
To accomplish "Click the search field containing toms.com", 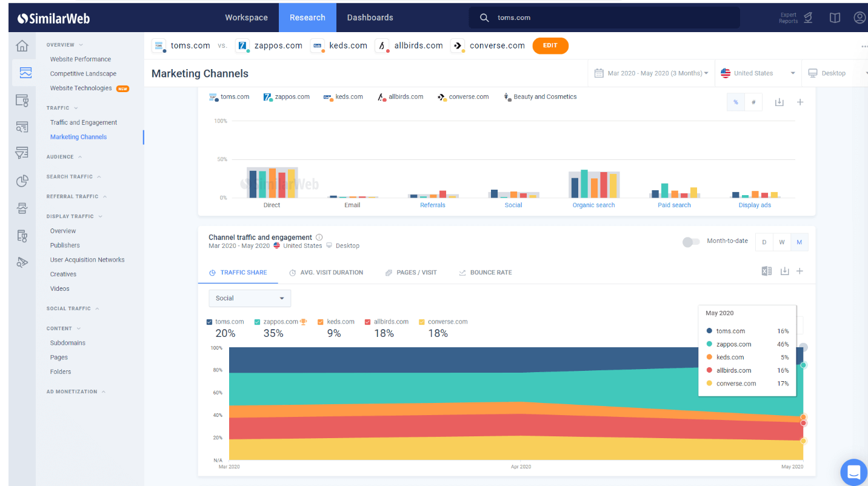I will pyautogui.click(x=604, y=18).
